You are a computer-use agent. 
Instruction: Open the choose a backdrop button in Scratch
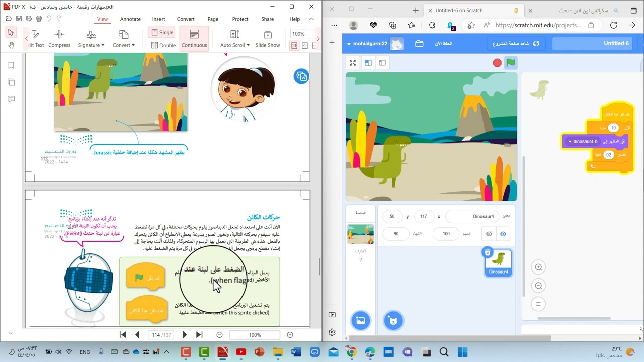pos(360,320)
